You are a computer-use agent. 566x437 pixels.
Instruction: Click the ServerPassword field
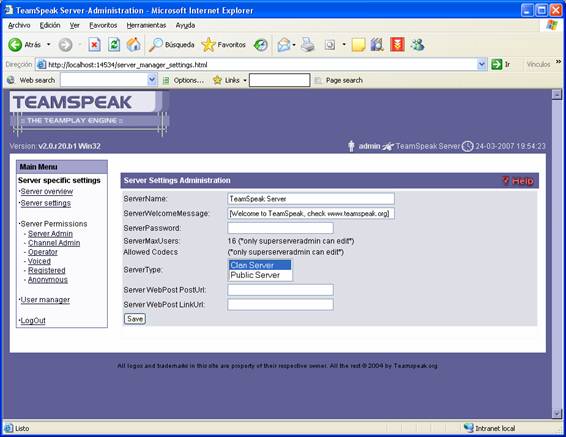[280, 228]
